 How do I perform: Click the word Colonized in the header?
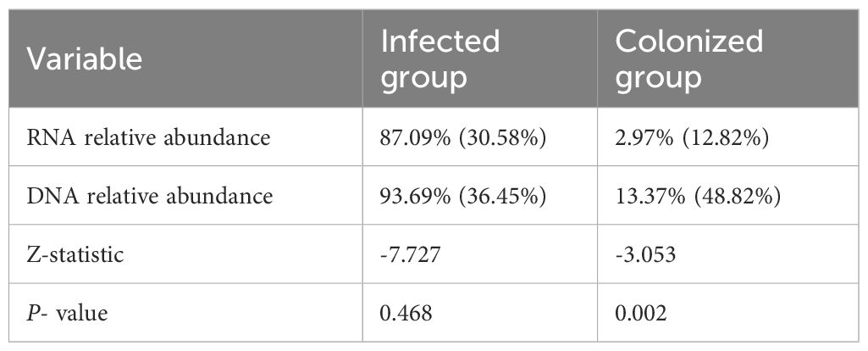(689, 41)
